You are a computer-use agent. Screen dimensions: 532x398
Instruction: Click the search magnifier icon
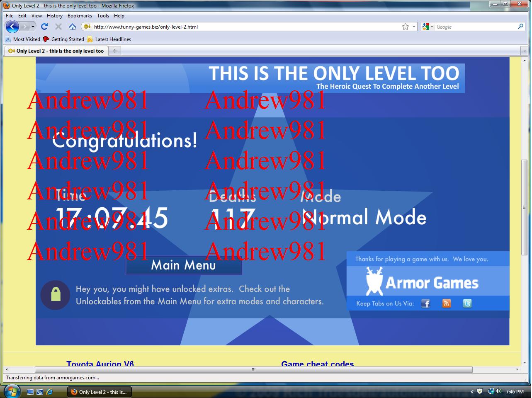pos(521,27)
